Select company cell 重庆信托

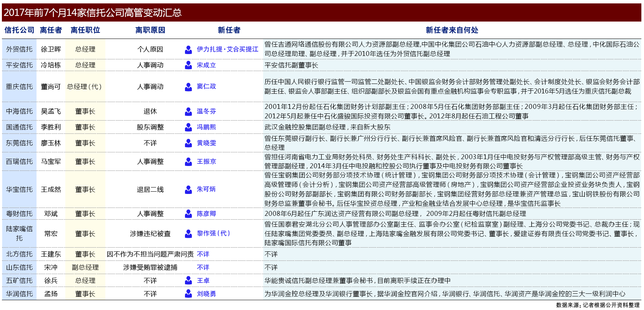point(19,87)
